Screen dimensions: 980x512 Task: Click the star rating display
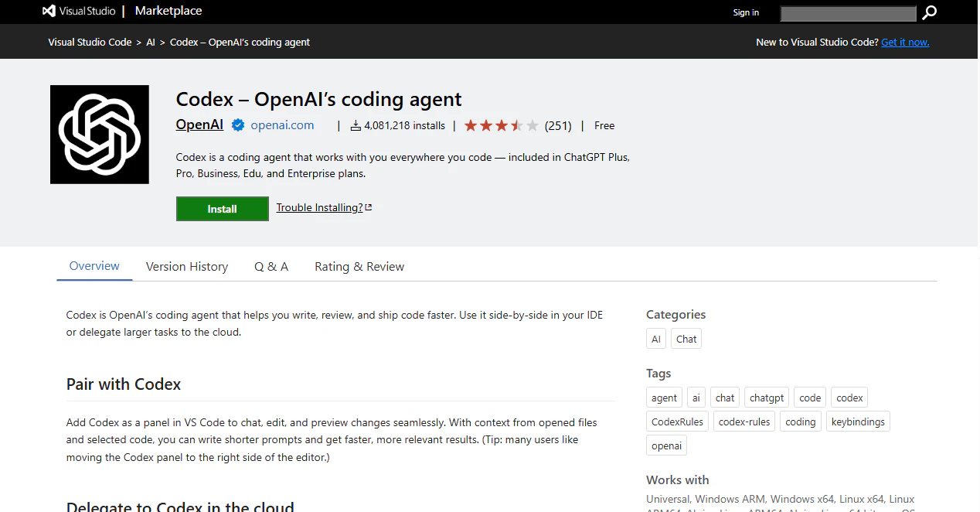(501, 125)
